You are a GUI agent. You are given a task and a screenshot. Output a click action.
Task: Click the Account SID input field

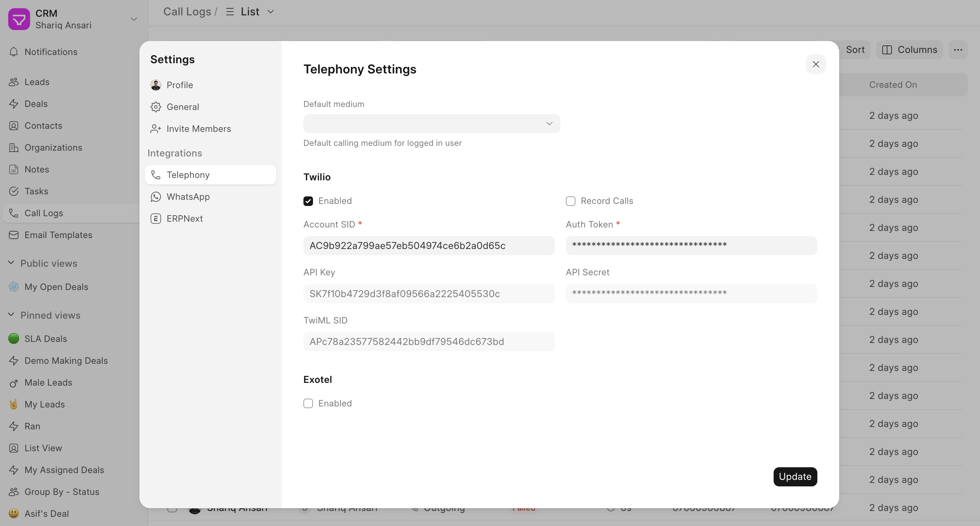pyautogui.click(x=429, y=245)
